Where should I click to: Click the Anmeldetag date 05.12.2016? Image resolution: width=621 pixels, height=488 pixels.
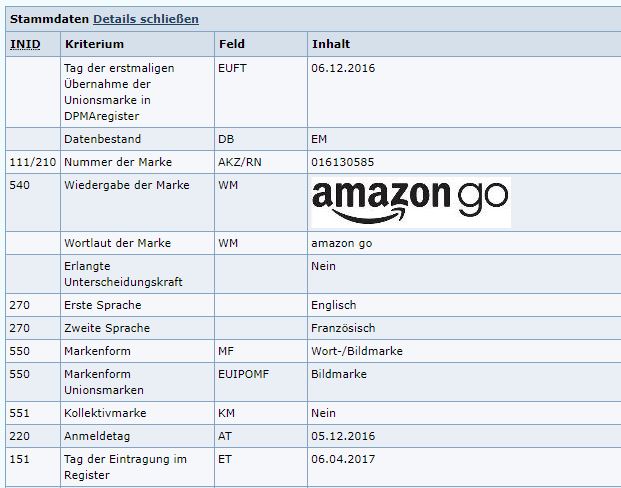click(343, 436)
